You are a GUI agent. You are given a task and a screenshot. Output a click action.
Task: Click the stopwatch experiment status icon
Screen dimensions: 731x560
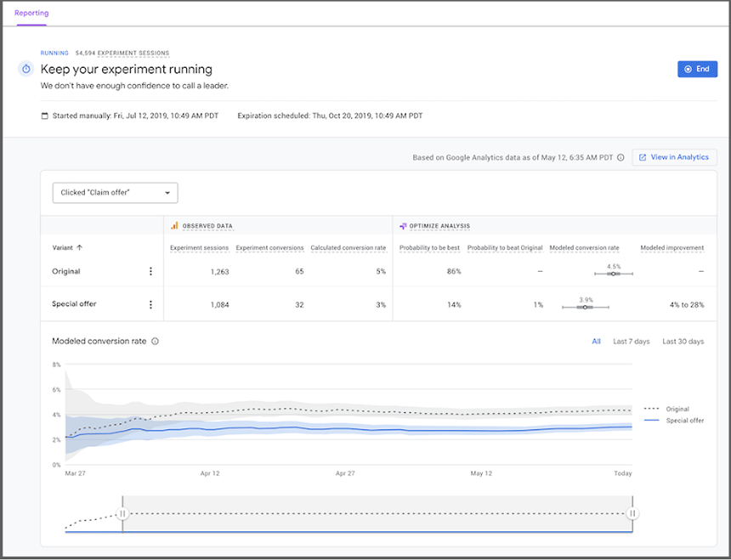(x=26, y=69)
